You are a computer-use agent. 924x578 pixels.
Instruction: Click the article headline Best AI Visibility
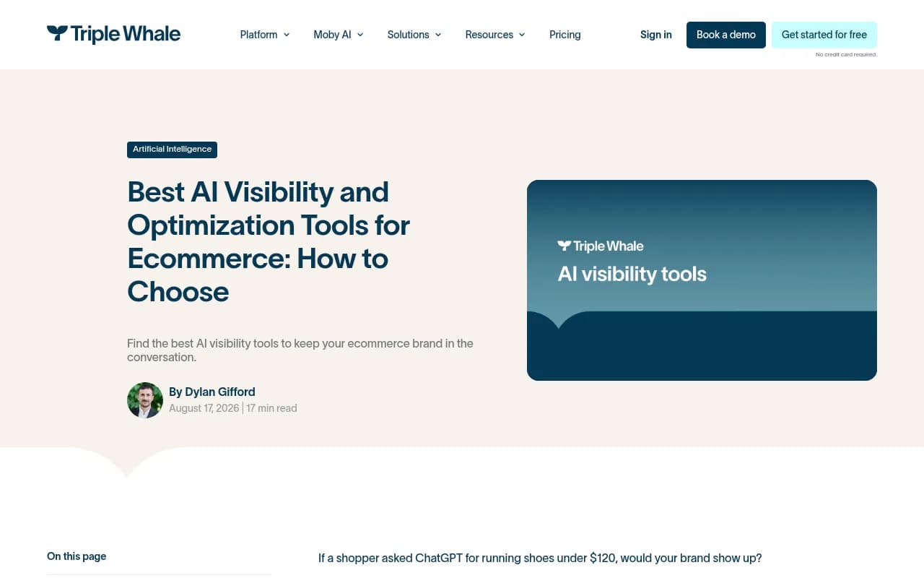[x=269, y=242]
